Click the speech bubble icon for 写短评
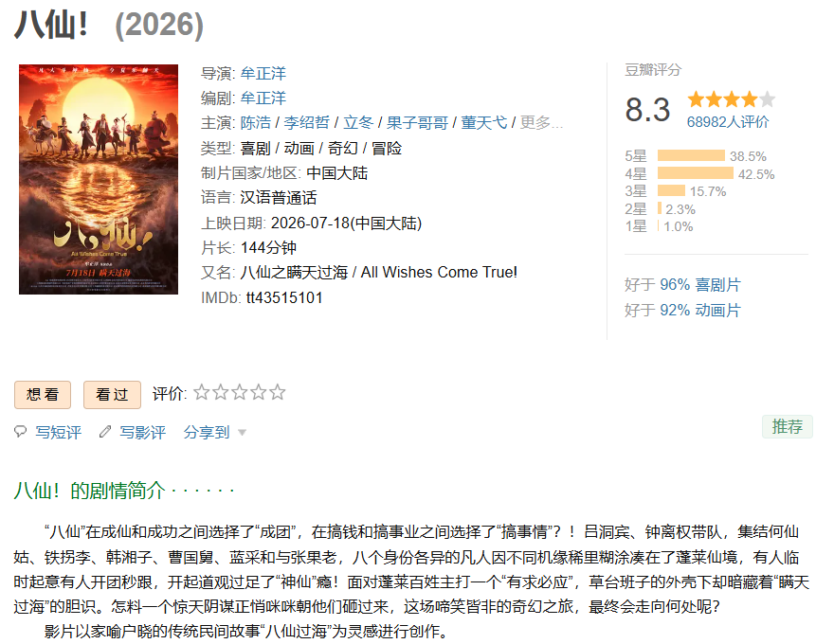The height and width of the screenshot is (644, 834). [20, 432]
